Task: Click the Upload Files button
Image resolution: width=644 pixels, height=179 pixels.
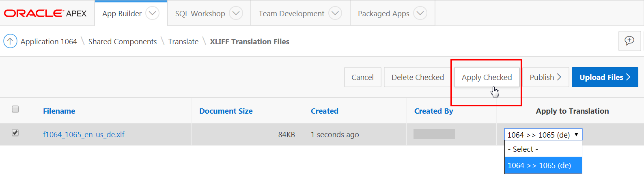Action: point(605,77)
